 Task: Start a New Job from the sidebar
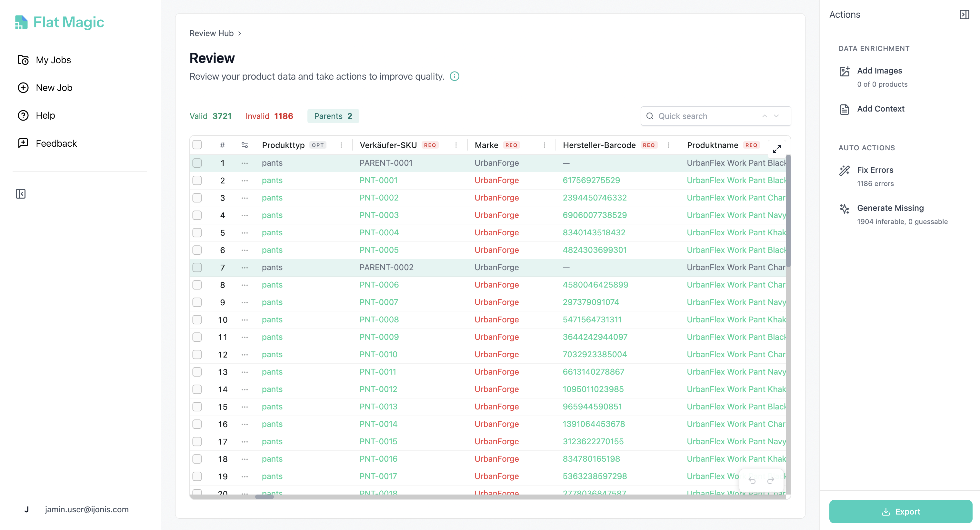(x=54, y=87)
